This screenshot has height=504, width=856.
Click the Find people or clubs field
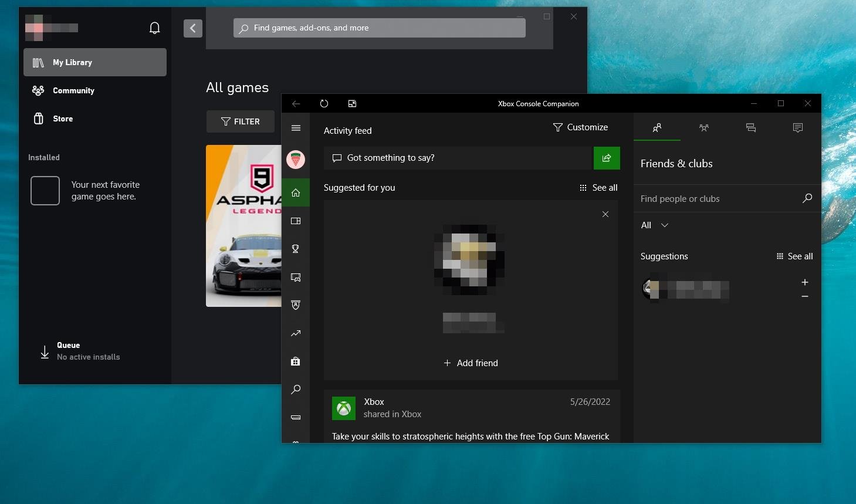pos(719,199)
